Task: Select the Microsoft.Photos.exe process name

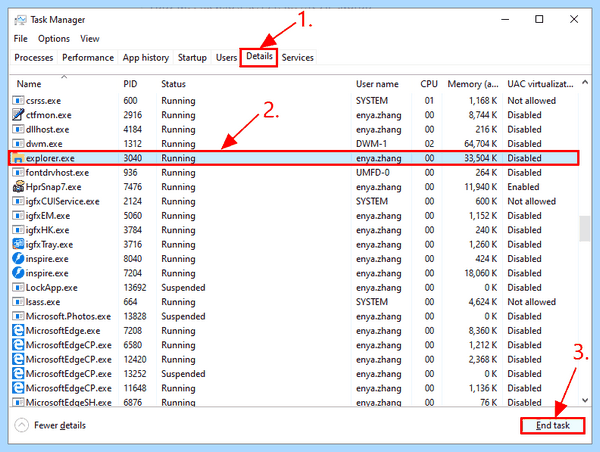Action: tap(68, 317)
